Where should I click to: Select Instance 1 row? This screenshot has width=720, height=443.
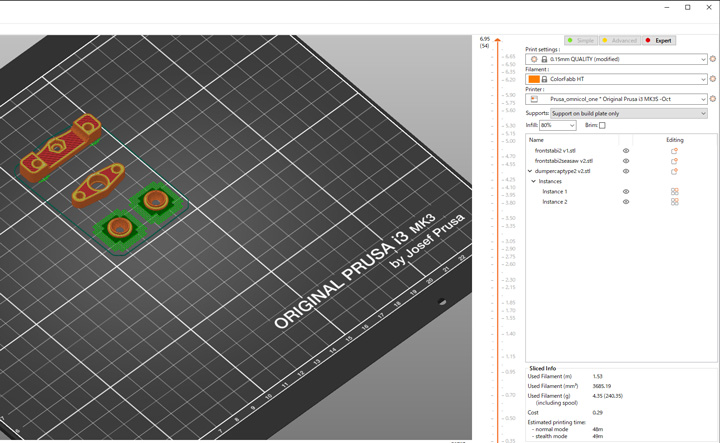(x=555, y=191)
